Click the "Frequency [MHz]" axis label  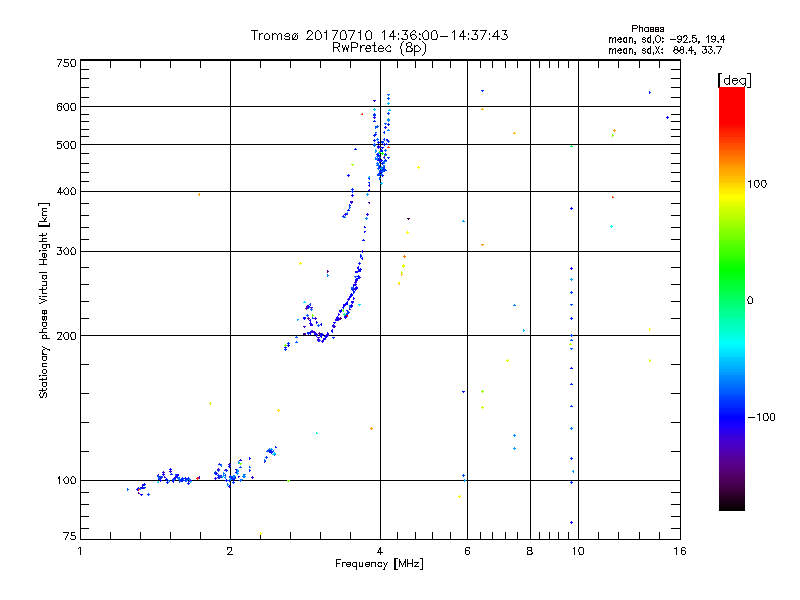coord(379,564)
